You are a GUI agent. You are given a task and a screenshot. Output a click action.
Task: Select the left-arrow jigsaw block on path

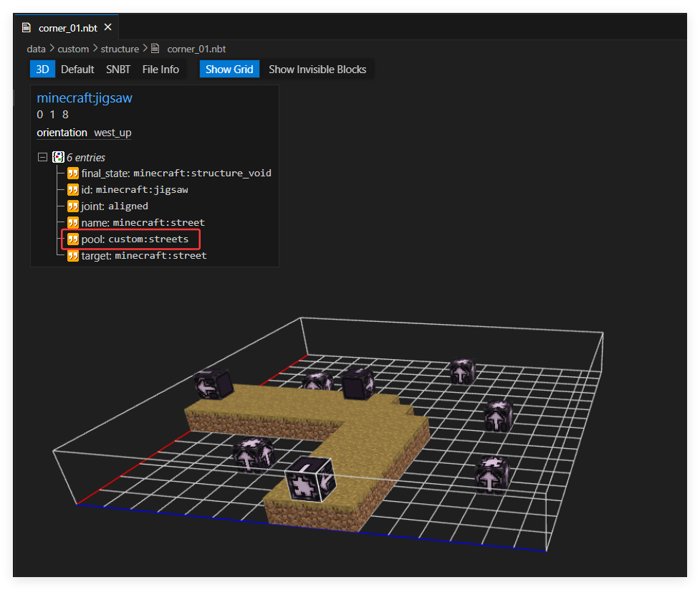pos(214,384)
